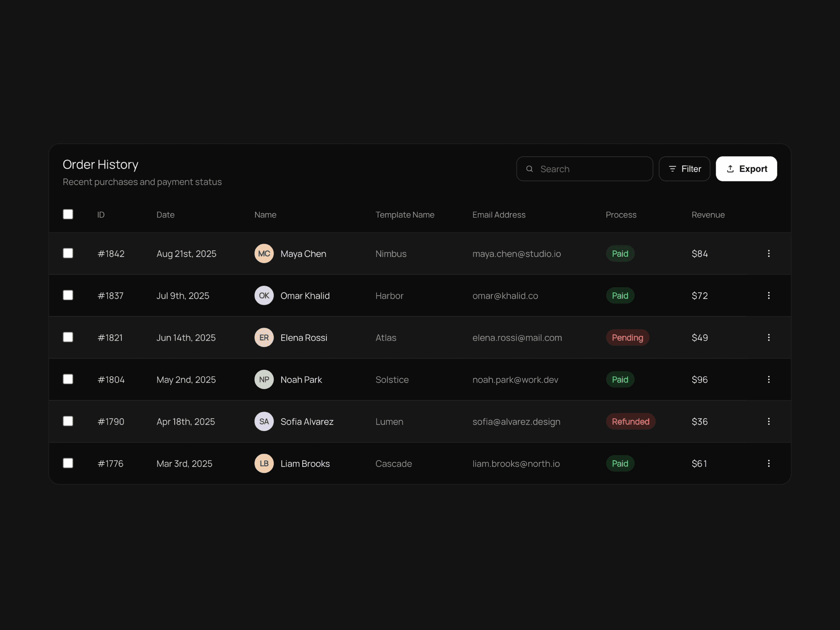
Task: Select the checkbox for order #1837
Action: [x=68, y=295]
